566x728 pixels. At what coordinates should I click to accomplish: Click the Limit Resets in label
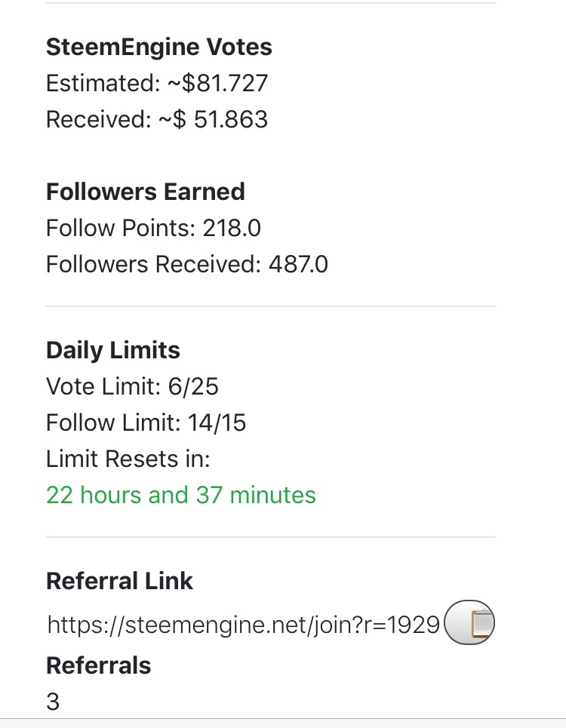128,459
